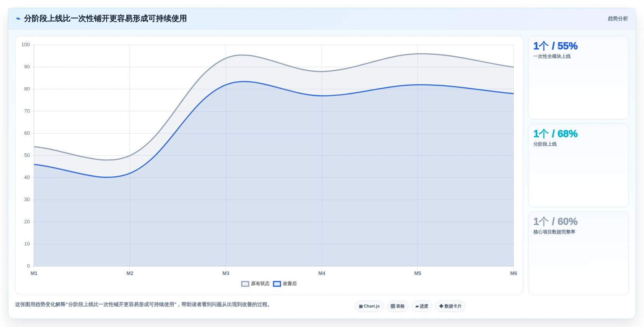This screenshot has height=327, width=644.
Task: Click the 趋势分析 label in header
Action: click(618, 19)
